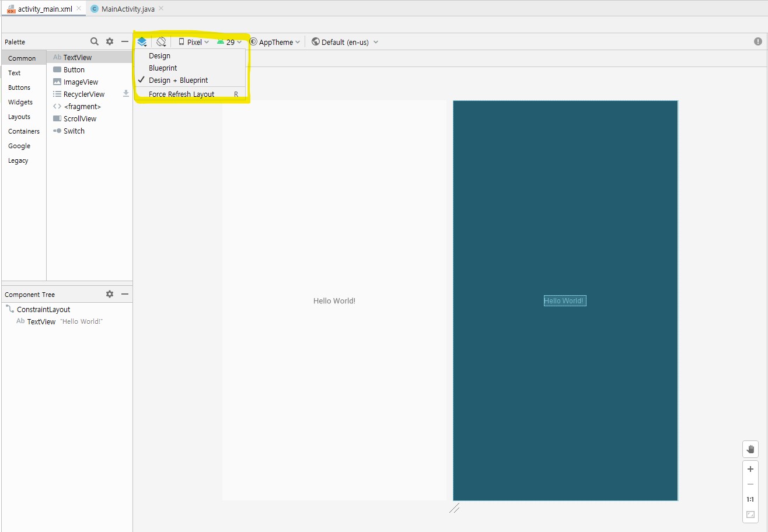The width and height of the screenshot is (768, 532).
Task: Open the Pixel device dropdown
Action: [194, 42]
